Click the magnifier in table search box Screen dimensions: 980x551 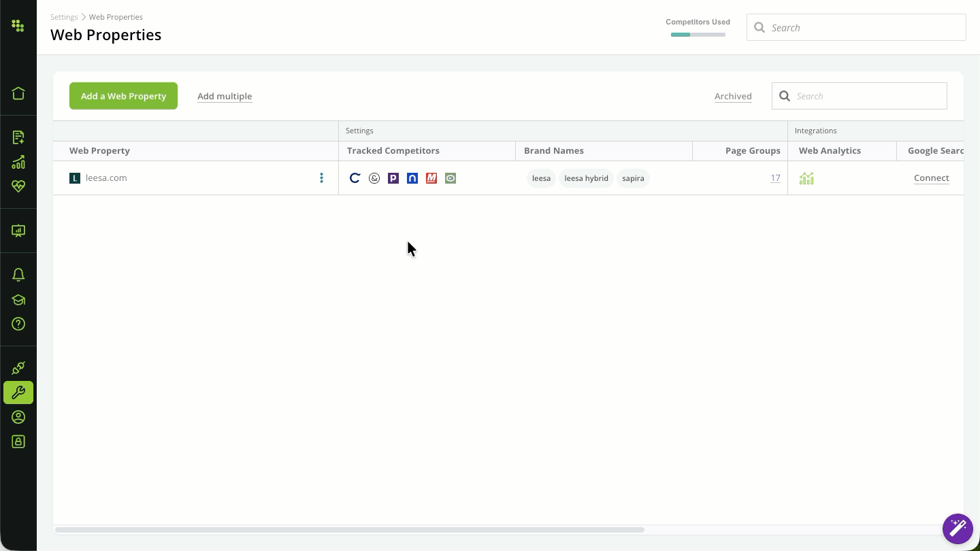(785, 96)
